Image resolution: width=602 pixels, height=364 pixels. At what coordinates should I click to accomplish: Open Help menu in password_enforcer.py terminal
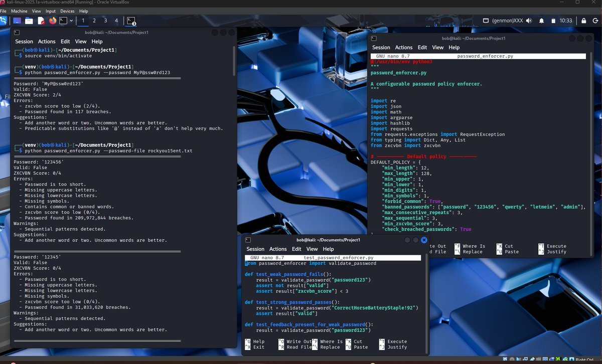[x=454, y=48]
